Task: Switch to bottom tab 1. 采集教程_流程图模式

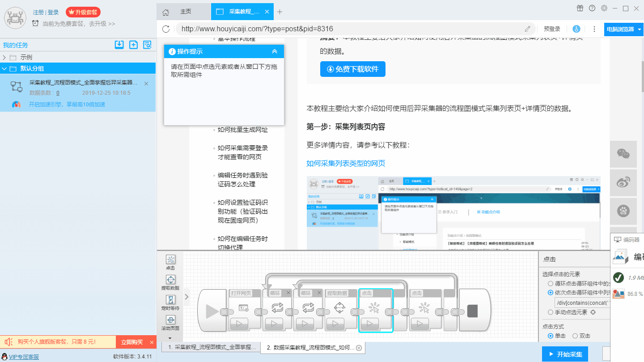Action: pyautogui.click(x=211, y=347)
